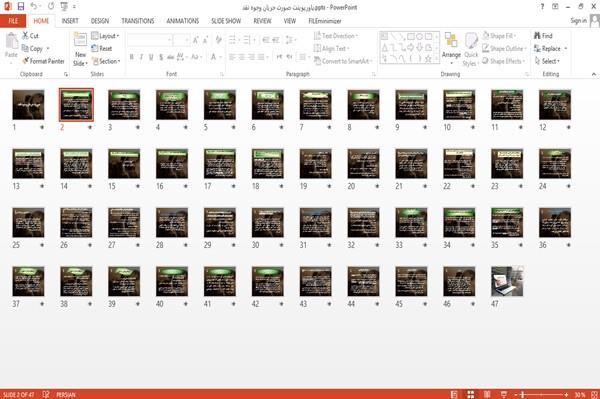600x399 pixels.
Task: Open the Align Text dropdown
Action: click(331, 48)
